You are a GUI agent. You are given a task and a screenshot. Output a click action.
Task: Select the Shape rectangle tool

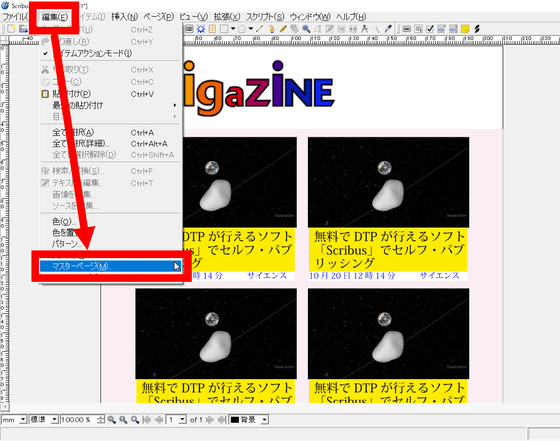click(x=224, y=29)
